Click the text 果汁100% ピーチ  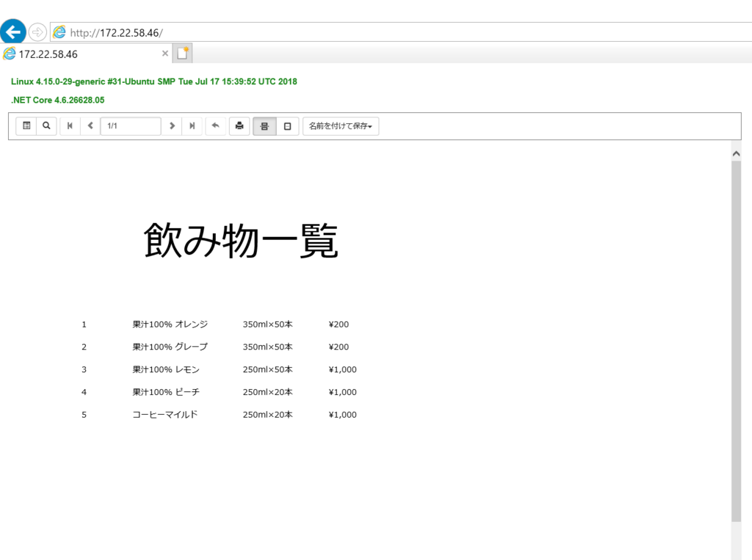pos(166,392)
